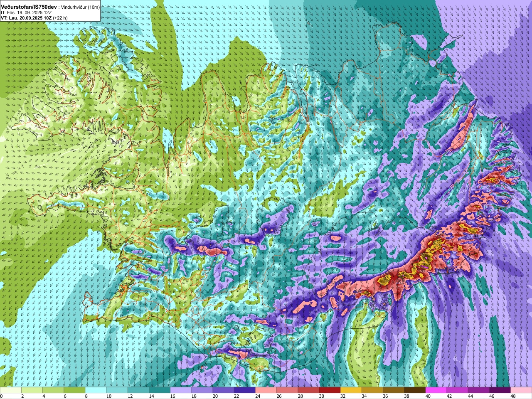The height and width of the screenshot is (399, 532).
Task: Select the deep plum swatch between 46 and 48
Action: pyautogui.click(x=500, y=390)
